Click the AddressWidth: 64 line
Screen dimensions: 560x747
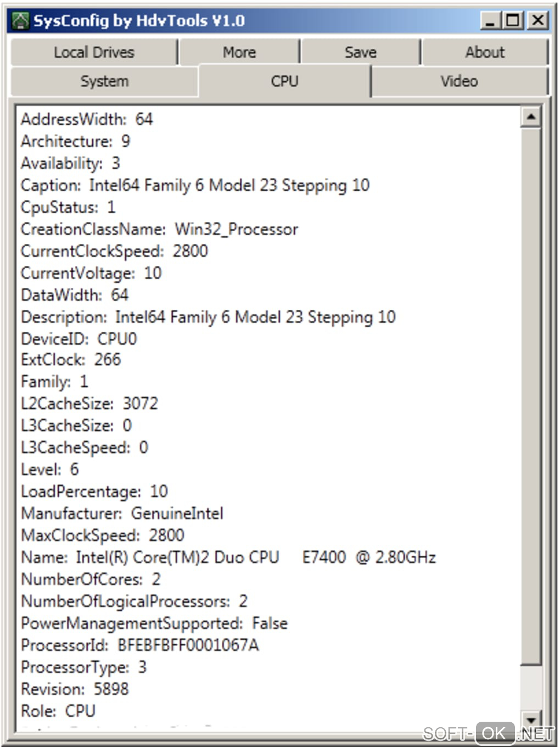pos(87,119)
